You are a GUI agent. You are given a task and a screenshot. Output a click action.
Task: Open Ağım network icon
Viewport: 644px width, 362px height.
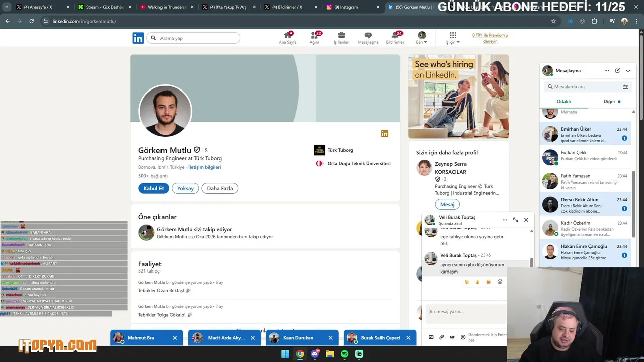click(x=315, y=38)
